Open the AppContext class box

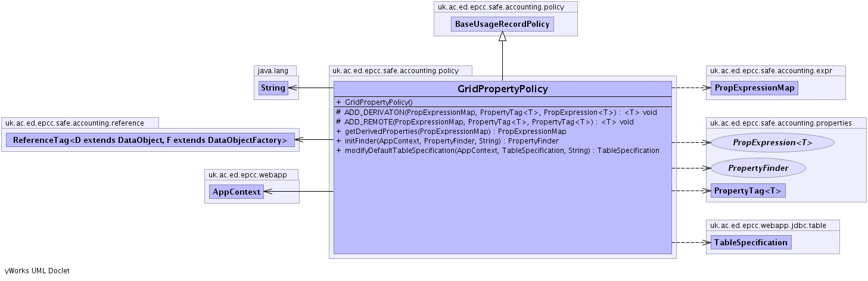[x=236, y=192]
